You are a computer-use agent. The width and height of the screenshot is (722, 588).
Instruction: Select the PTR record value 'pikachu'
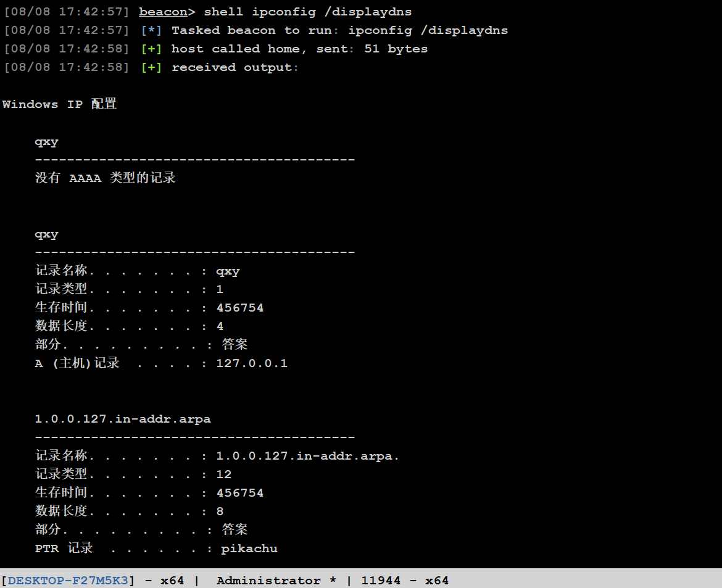[249, 549]
